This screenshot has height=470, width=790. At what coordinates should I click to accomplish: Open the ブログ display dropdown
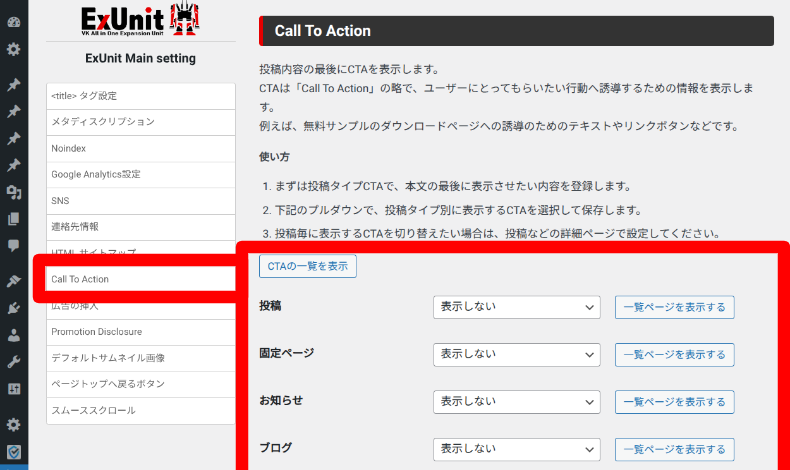(516, 449)
